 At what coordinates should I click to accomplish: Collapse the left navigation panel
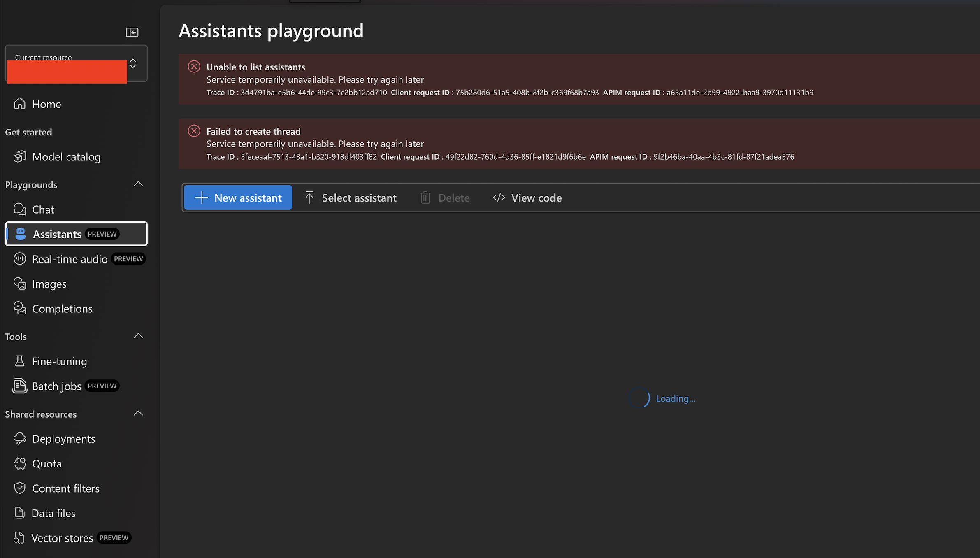click(132, 32)
